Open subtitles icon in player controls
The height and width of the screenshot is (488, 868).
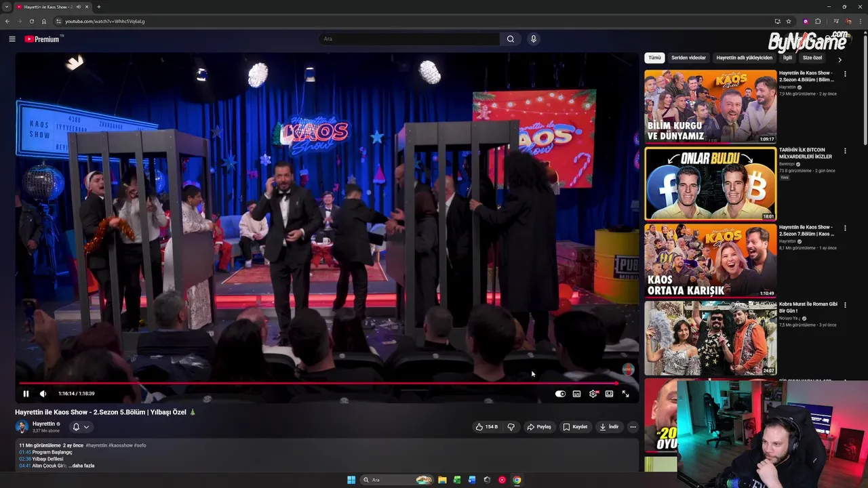coord(576,394)
